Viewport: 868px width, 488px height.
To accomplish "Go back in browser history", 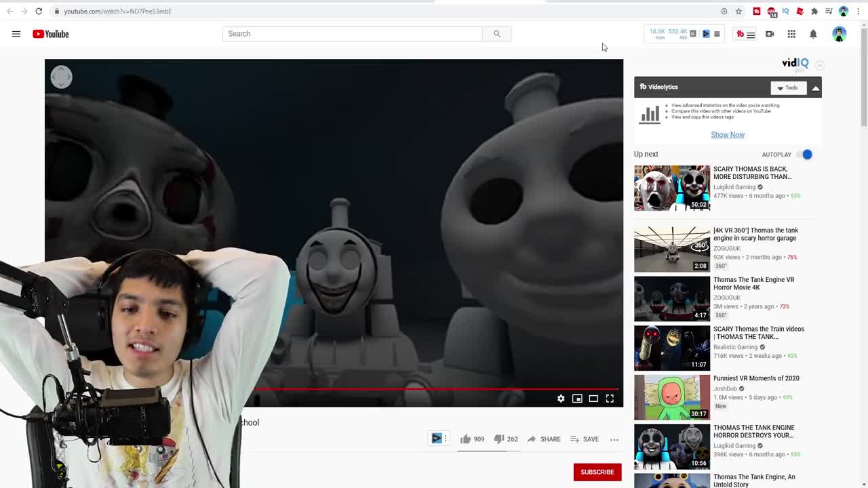I will coord(10,11).
